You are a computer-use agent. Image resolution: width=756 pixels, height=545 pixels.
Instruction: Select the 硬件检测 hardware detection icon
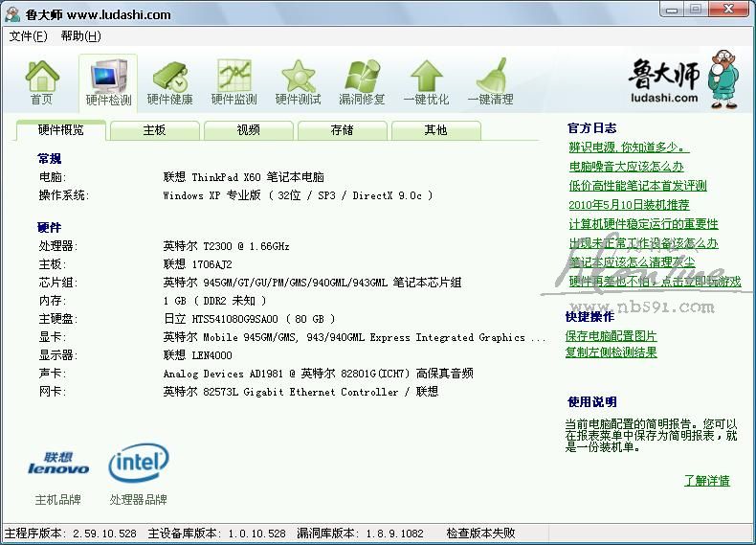108,77
